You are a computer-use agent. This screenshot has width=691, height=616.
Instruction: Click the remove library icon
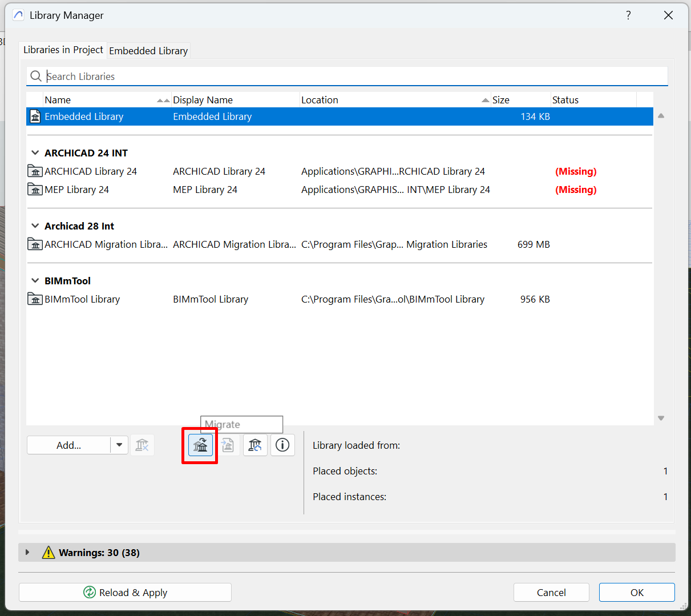point(142,445)
